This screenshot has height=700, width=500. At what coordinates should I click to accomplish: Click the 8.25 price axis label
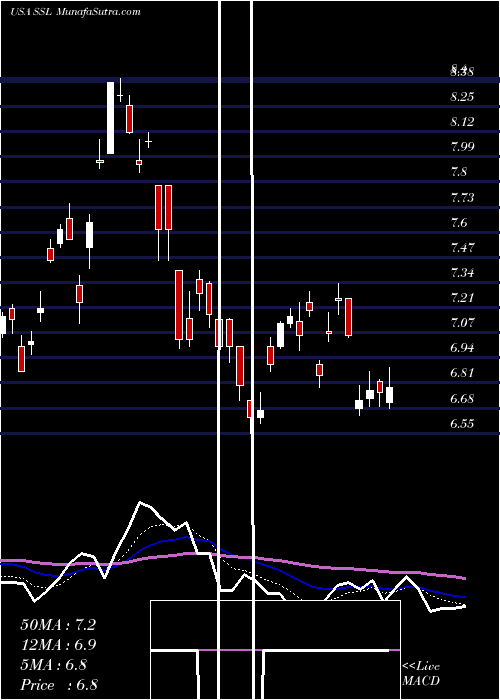462,97
